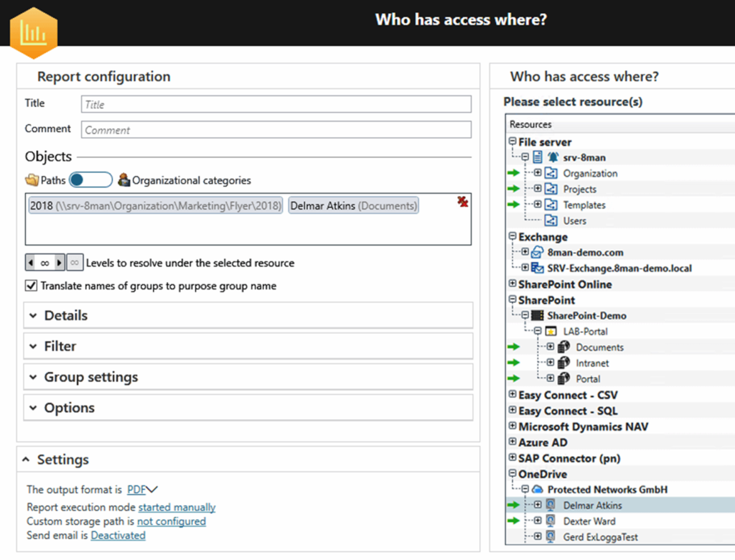This screenshot has width=735, height=560.
Task: Expand the Details section
Action: [x=248, y=315]
